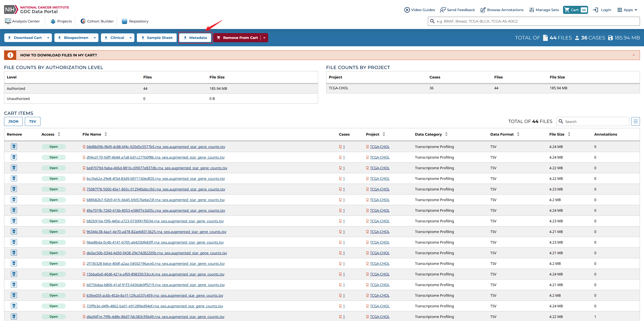Click the Unauthorized level row

tap(161, 99)
